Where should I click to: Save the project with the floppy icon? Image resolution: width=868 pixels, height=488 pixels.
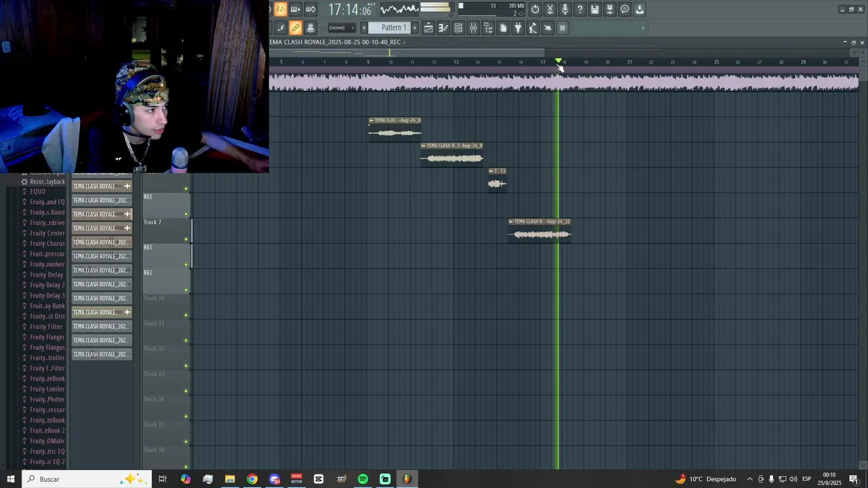click(595, 9)
